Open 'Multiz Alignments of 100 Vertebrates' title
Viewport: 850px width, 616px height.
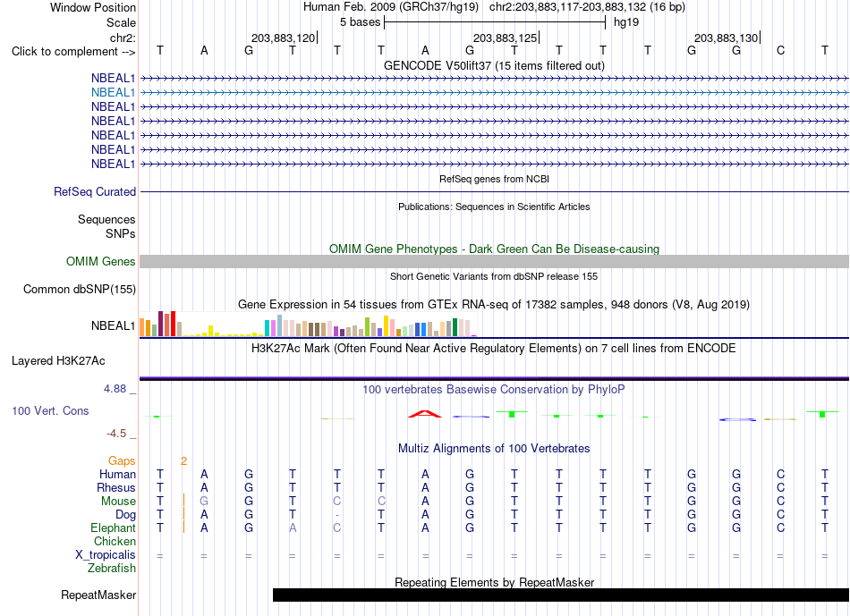[494, 449]
